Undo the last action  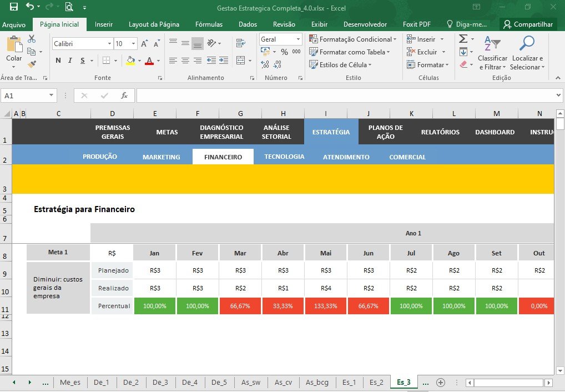(x=31, y=7)
